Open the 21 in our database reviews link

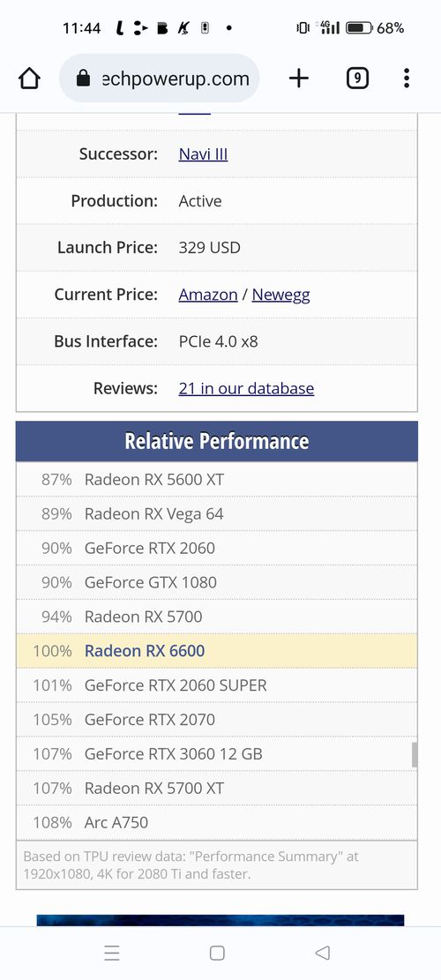(246, 388)
